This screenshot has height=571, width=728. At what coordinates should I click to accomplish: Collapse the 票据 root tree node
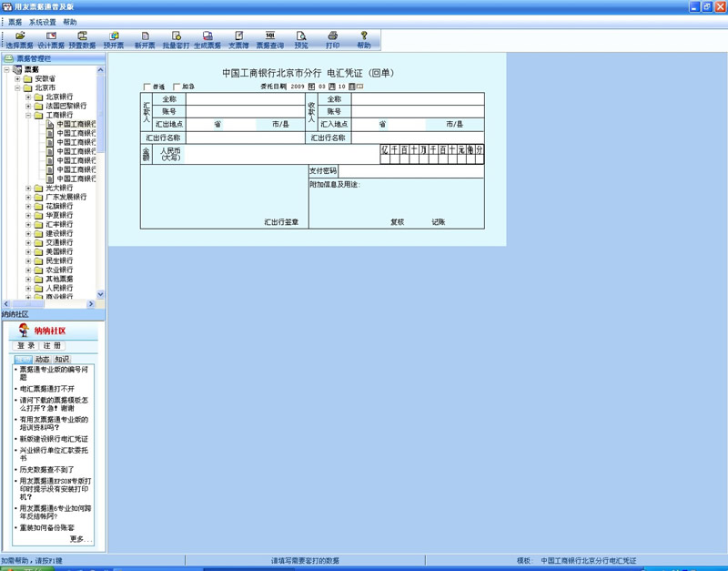tap(6, 70)
